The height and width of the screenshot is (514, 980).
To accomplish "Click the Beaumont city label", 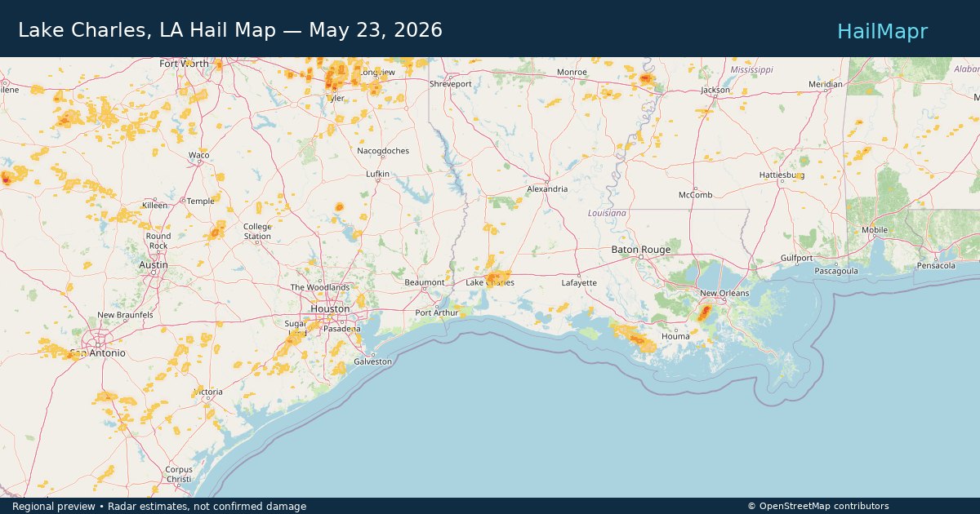I will coord(425,282).
